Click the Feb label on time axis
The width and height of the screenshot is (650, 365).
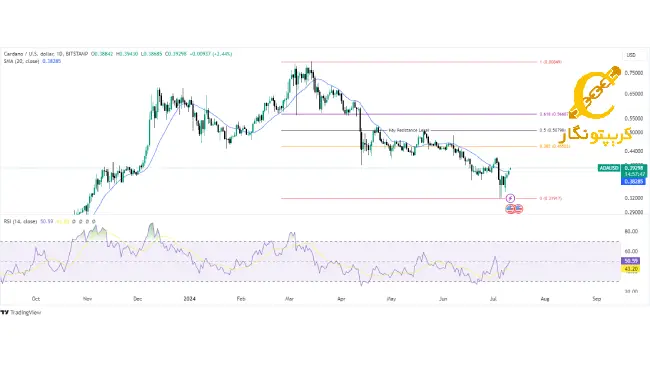point(241,299)
